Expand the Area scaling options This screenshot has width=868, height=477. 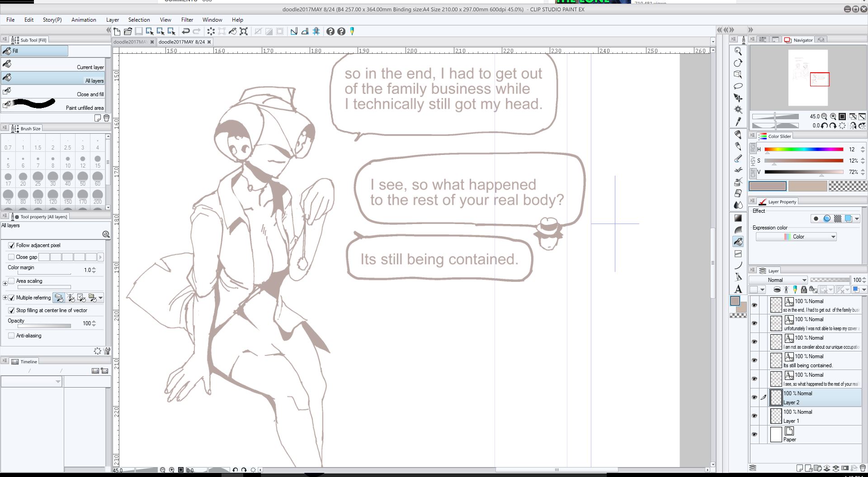[5, 284]
